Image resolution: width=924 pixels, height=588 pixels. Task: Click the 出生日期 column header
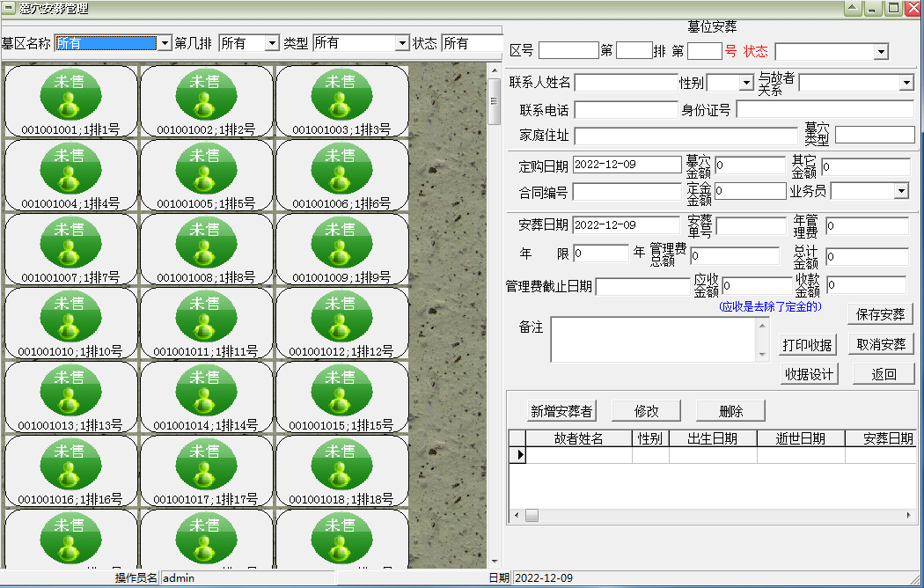[x=713, y=439]
